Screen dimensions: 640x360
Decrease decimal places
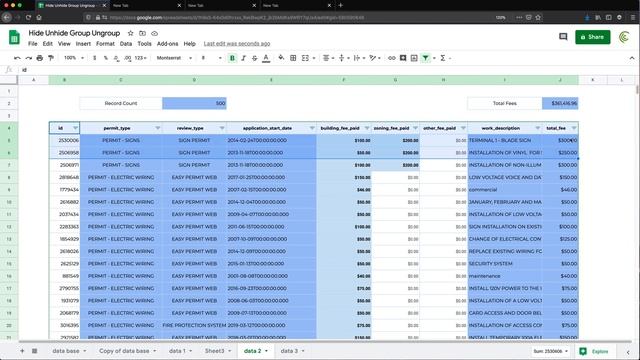(x=116, y=58)
